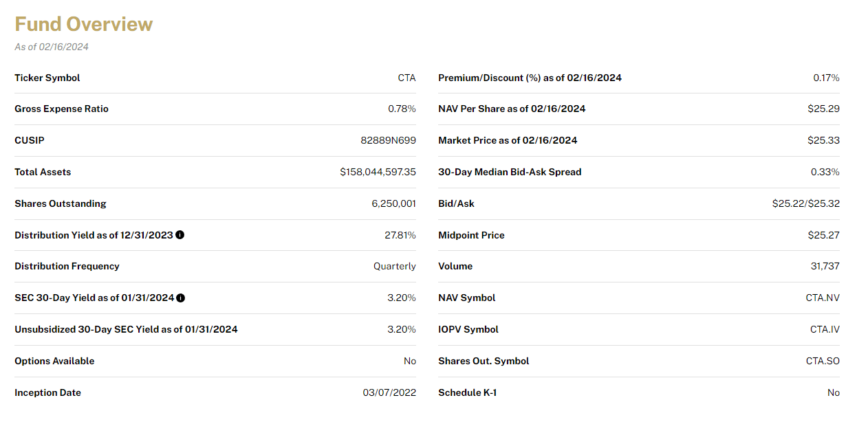Viewport: 868px width, 433px height.
Task: Click the NAV Symbol CTA.NV
Action: point(823,298)
